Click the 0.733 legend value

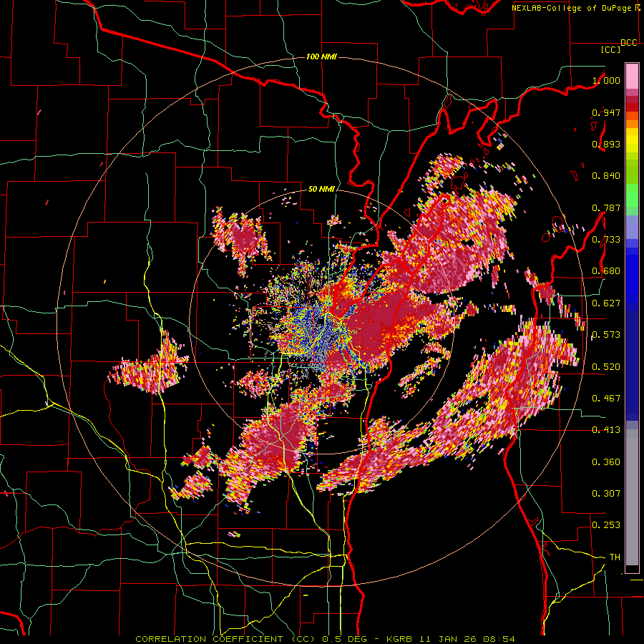(x=606, y=240)
